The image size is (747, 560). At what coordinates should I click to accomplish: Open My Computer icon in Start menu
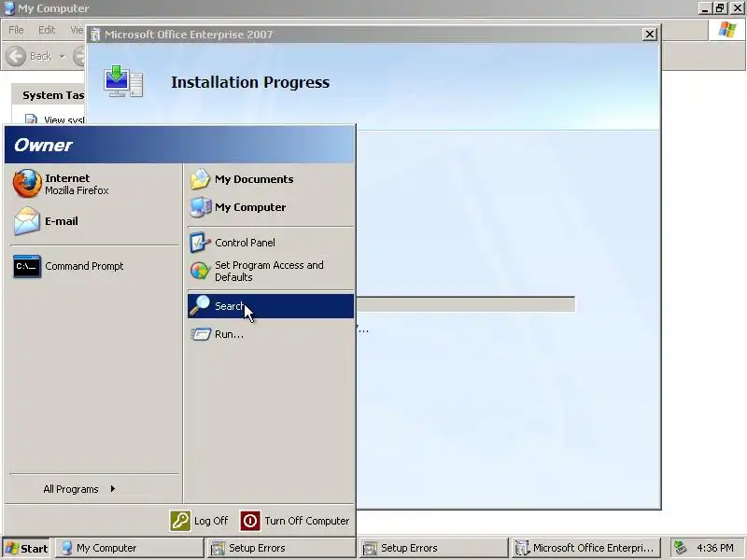(x=200, y=207)
